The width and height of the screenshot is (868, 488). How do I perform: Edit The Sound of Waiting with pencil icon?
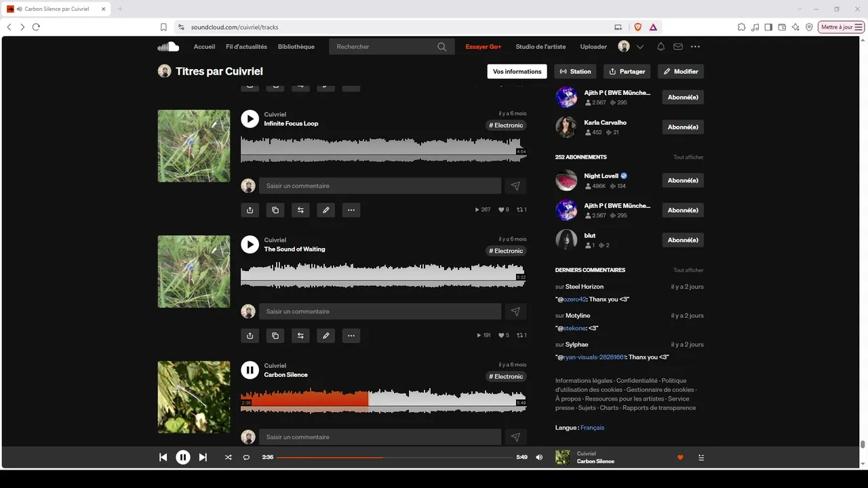click(325, 335)
